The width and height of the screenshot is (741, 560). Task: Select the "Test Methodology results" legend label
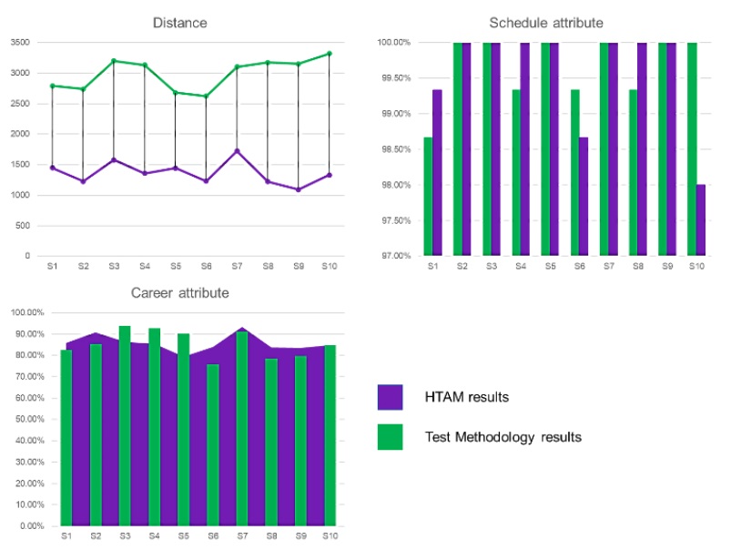(502, 437)
